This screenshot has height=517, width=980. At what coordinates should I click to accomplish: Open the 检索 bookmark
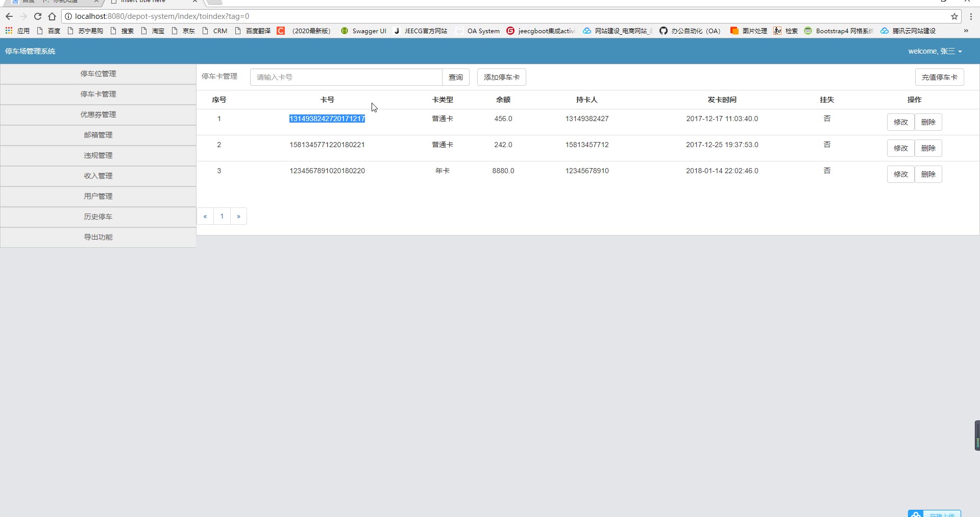click(786, 31)
